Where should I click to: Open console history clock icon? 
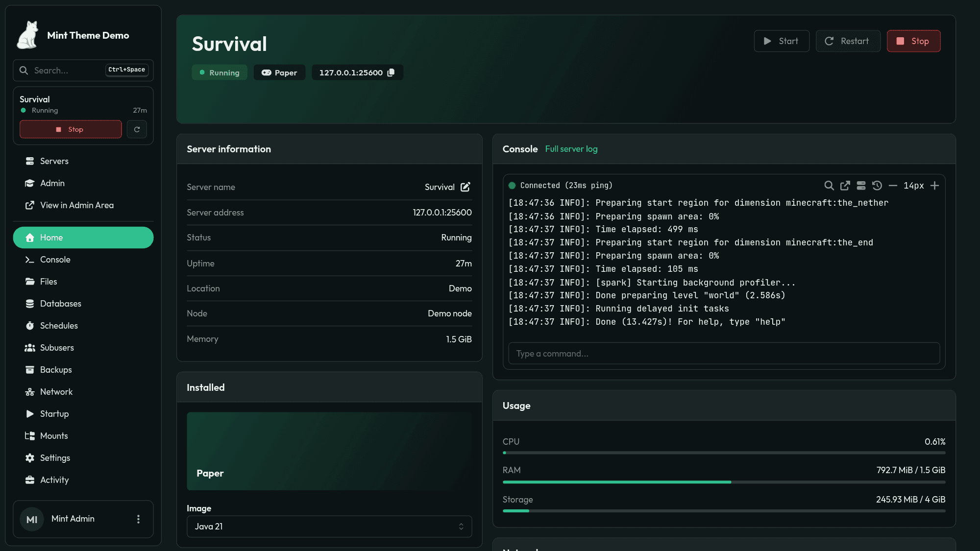(877, 186)
